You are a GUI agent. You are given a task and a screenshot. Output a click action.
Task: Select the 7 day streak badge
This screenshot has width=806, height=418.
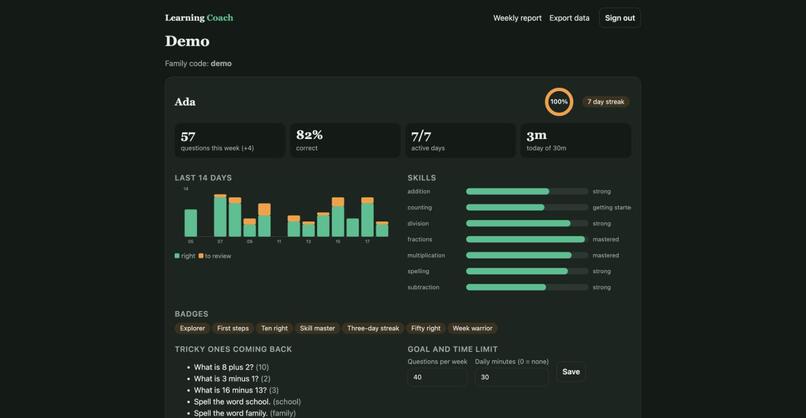point(606,102)
